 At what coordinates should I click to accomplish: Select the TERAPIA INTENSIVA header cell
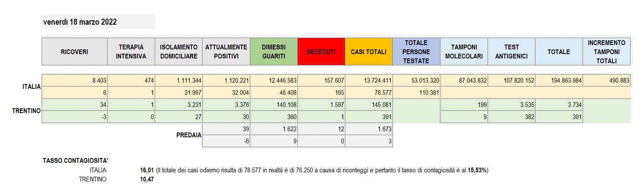pyautogui.click(x=131, y=52)
